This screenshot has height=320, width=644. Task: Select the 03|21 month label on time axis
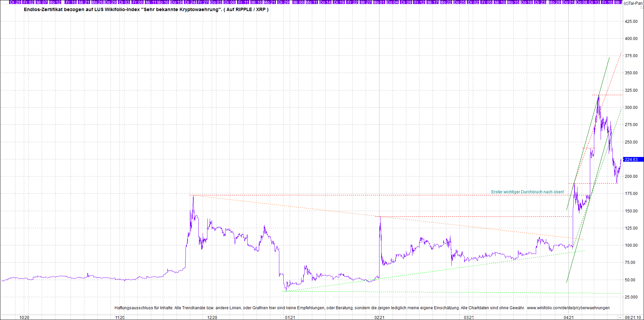[469, 317]
